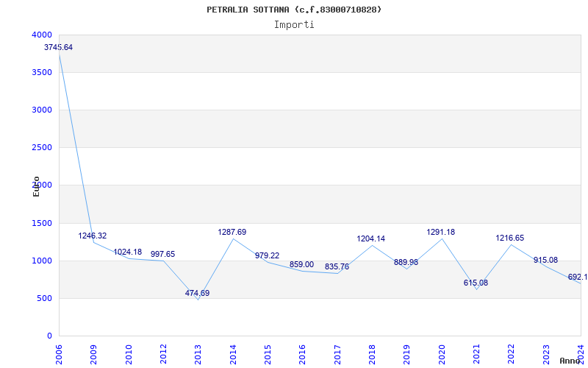Click the 2017 x-axis year label
588x368 pixels.
coord(337,355)
